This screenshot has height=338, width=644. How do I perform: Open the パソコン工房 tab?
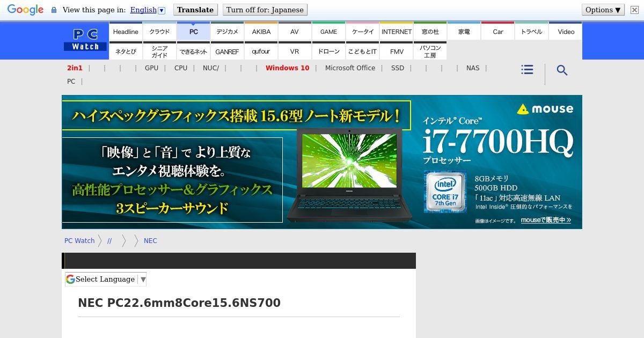pos(430,52)
